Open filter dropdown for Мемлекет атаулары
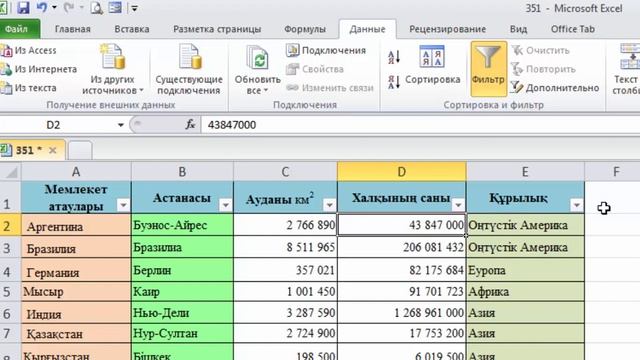This screenshot has width=640, height=360. click(x=123, y=205)
